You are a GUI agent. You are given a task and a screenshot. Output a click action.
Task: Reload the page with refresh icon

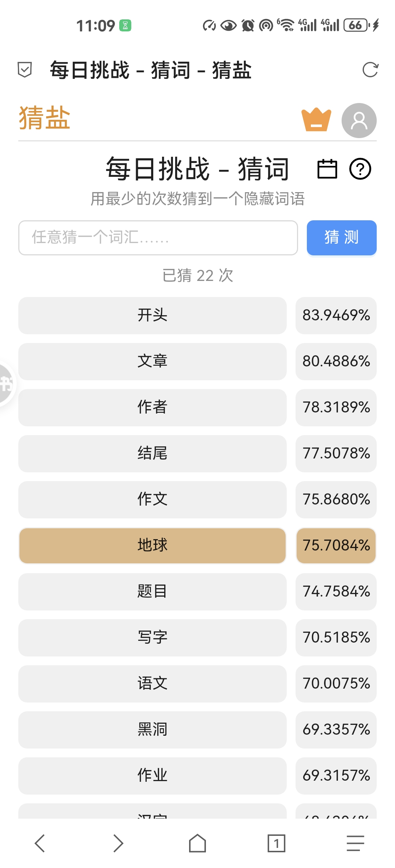[370, 70]
